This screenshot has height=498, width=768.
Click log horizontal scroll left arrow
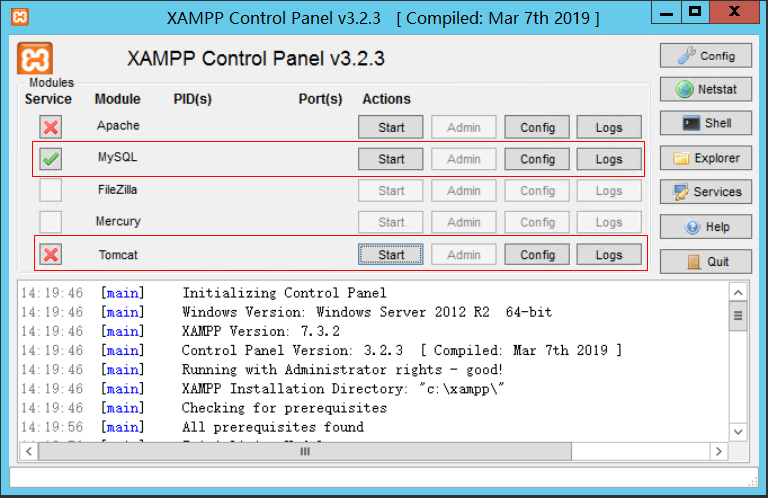(x=29, y=451)
